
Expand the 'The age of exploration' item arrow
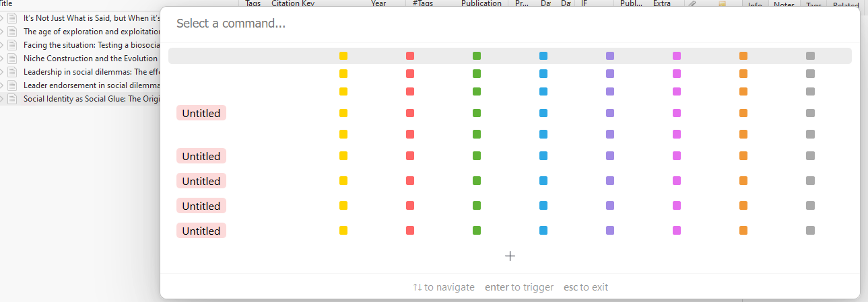2,32
